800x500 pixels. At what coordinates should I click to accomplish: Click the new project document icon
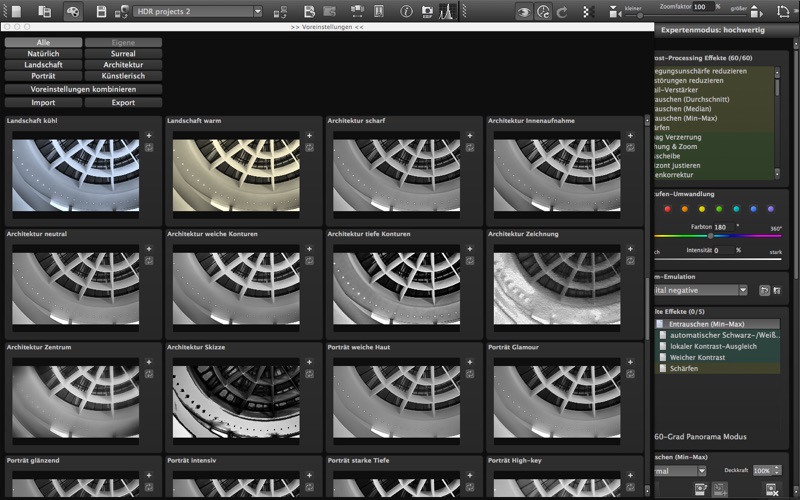[x=16, y=11]
